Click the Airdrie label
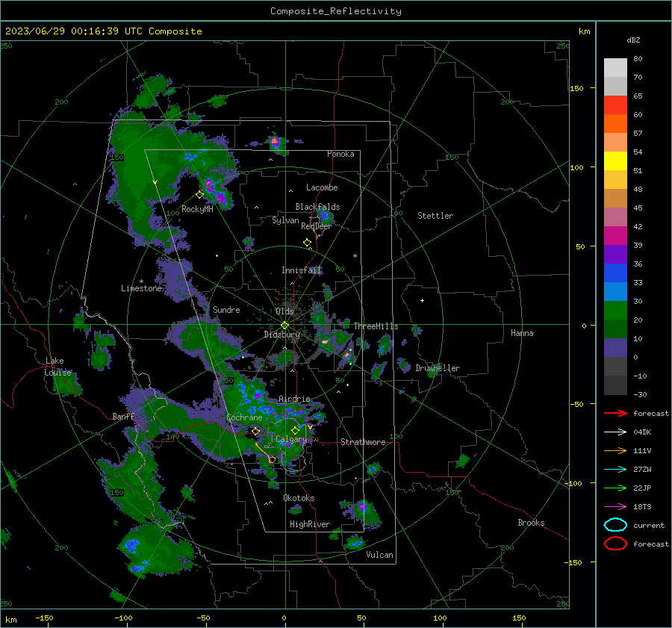Image resolution: width=672 pixels, height=628 pixels. pyautogui.click(x=294, y=399)
